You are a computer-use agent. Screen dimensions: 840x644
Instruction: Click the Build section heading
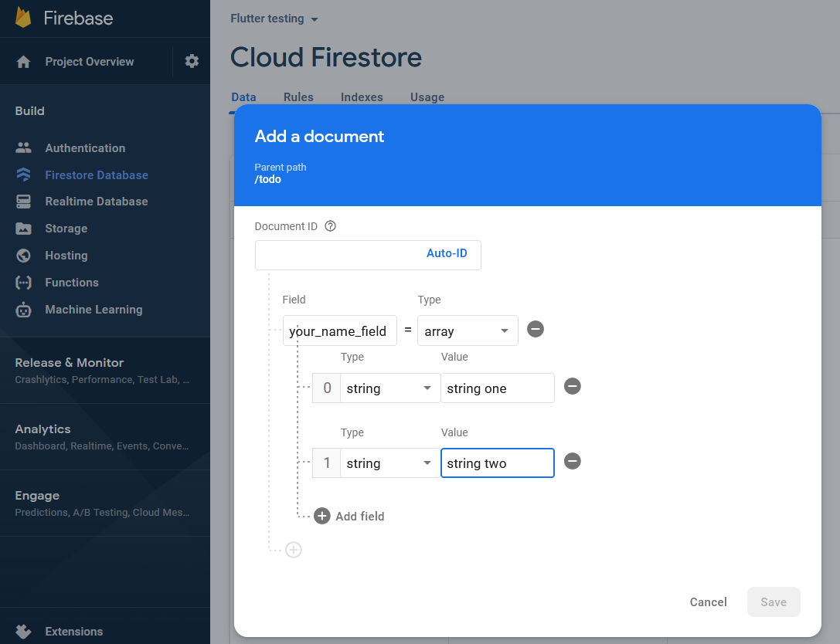click(30, 111)
